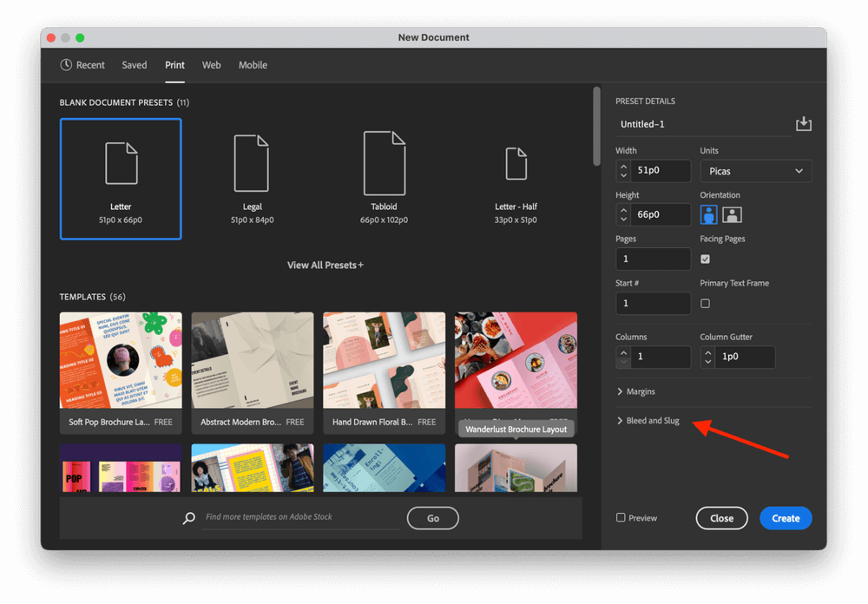Screen dimensions: 868x604
Task: Select the Letter preset icon
Action: [121, 164]
